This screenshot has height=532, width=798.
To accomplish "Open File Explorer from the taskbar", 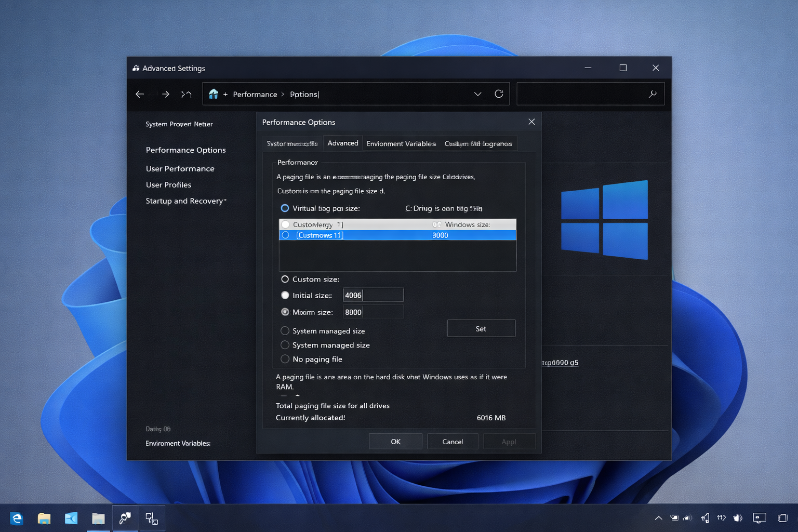I will (44, 518).
